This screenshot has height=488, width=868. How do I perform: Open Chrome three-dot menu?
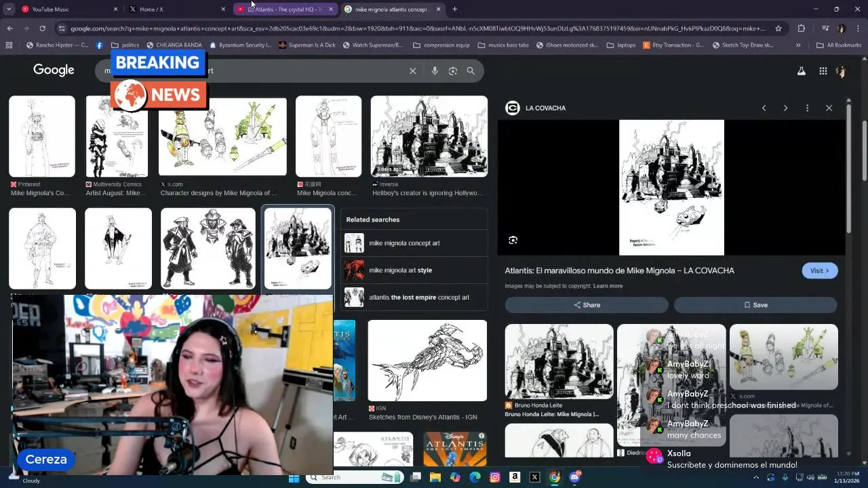(859, 28)
